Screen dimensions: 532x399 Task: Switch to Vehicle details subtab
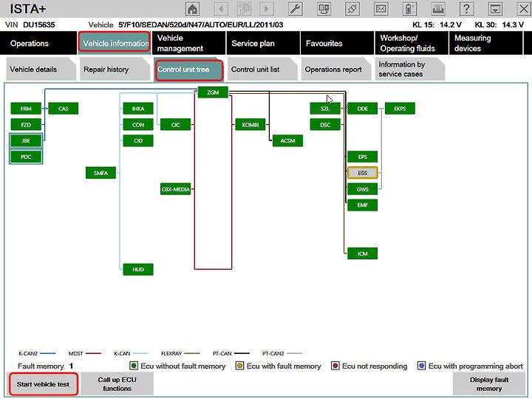pos(41,69)
